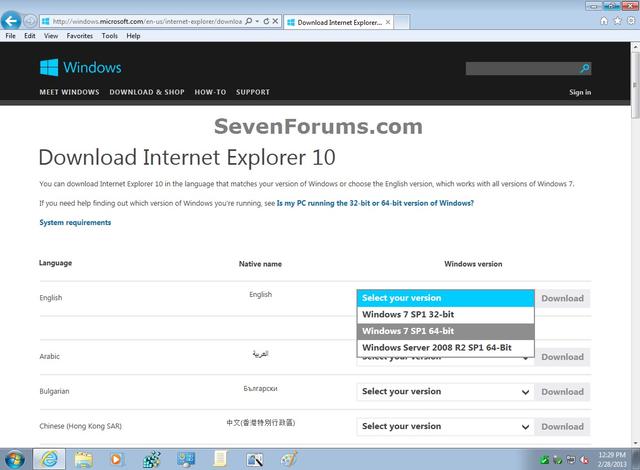Screen dimensions: 640x470
Task: Click Download button for Arabic
Action: point(562,357)
